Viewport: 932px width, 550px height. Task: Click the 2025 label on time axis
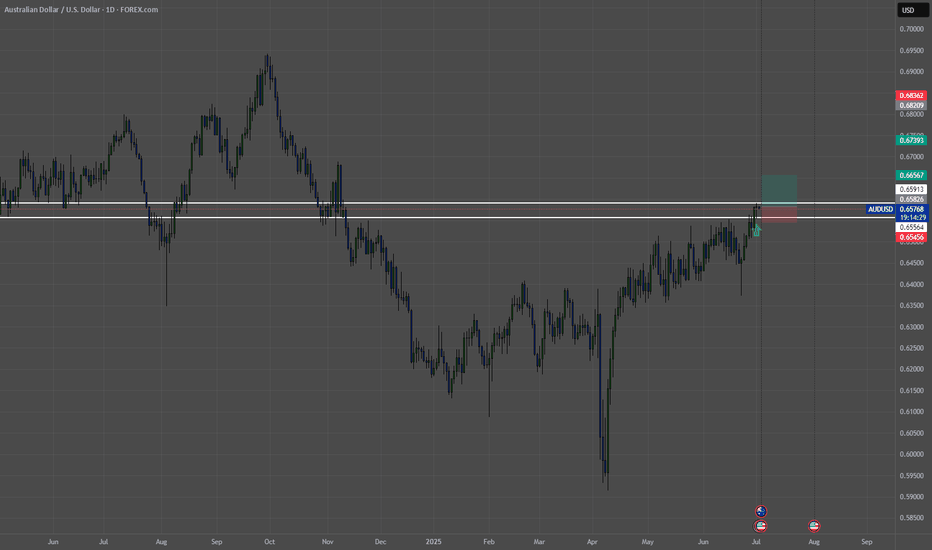[x=434, y=542]
